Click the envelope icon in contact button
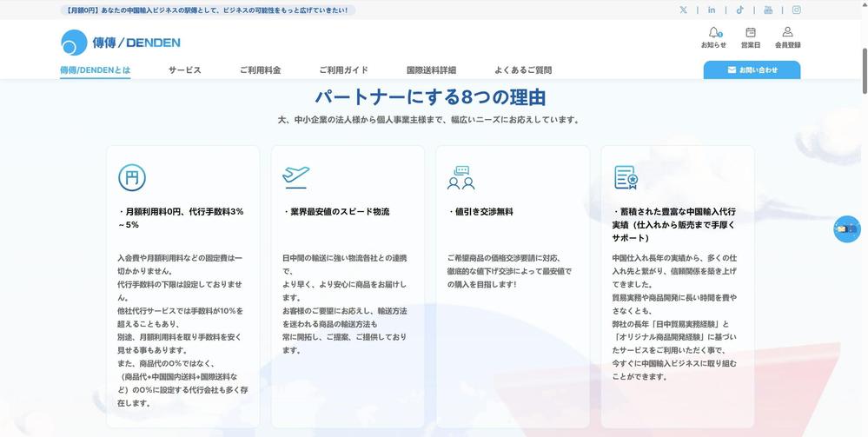The width and height of the screenshot is (868, 437). 732,70
